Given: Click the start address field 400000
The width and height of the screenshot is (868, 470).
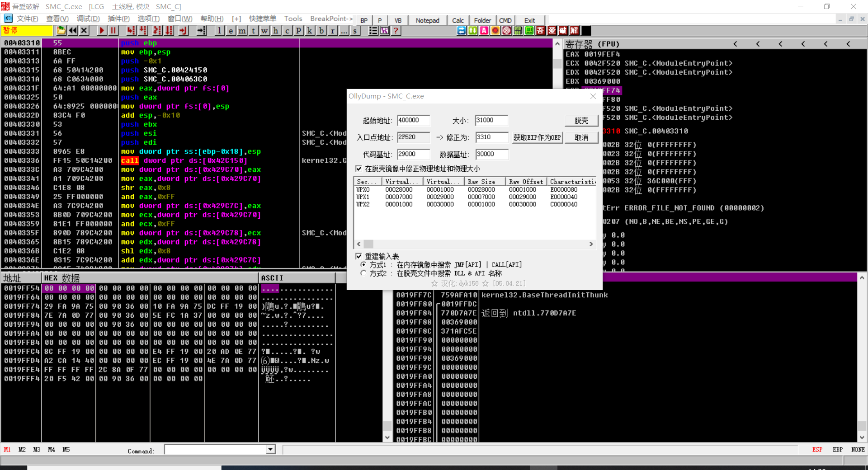Looking at the screenshot, I should pyautogui.click(x=413, y=120).
